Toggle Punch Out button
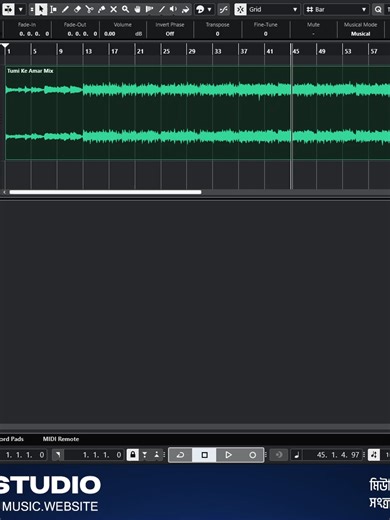 point(156,455)
